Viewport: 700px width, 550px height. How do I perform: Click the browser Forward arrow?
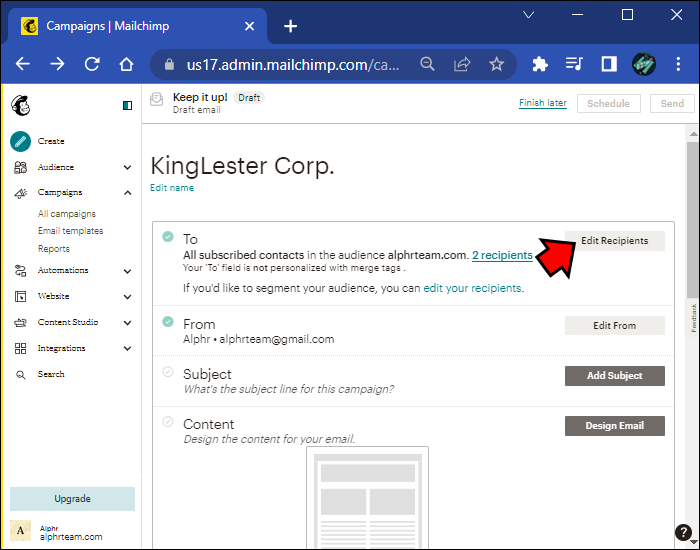57,64
